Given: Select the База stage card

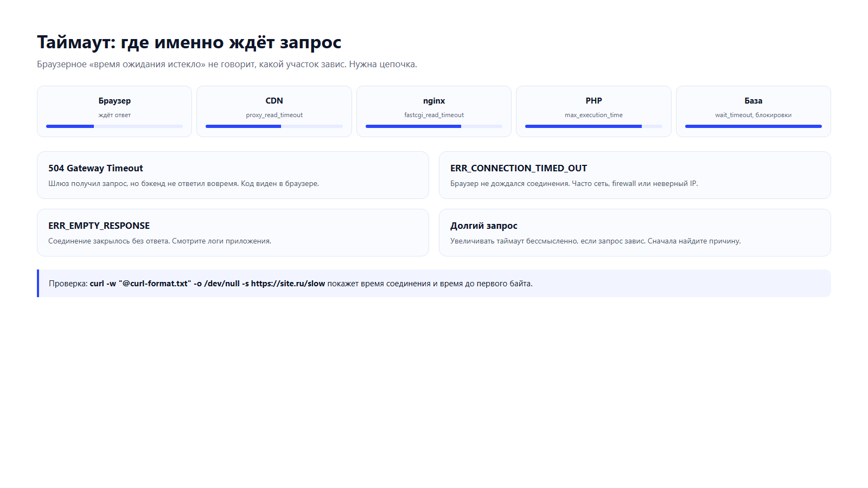Looking at the screenshot, I should coord(754,111).
